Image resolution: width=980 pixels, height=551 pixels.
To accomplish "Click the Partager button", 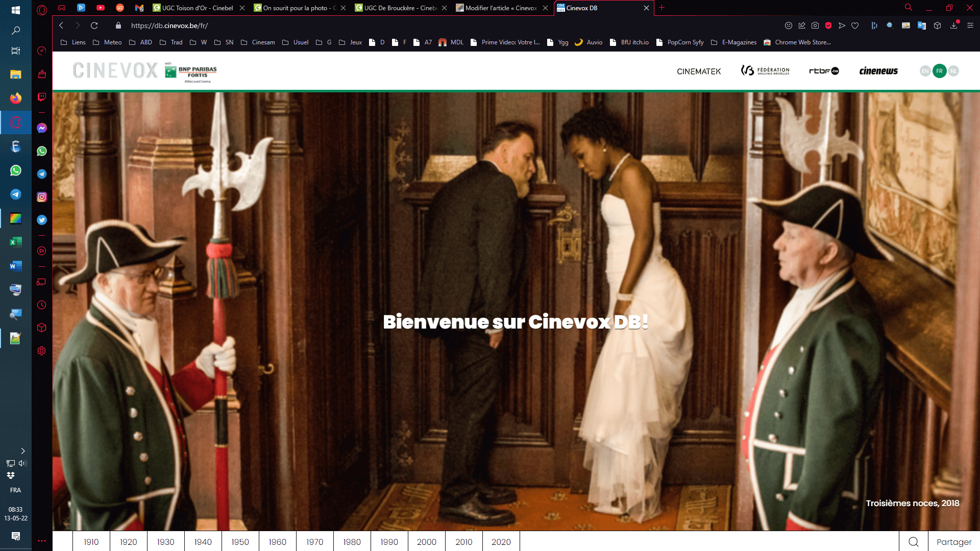I will [953, 542].
